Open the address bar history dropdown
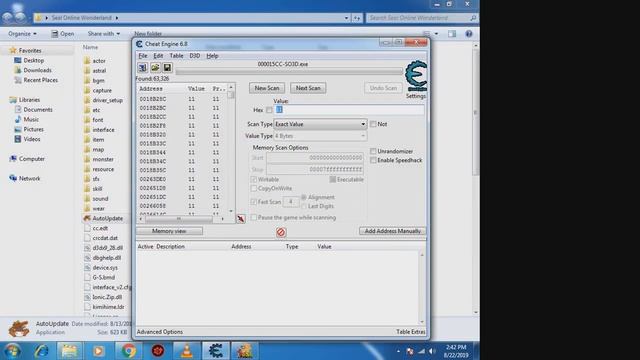 tap(346, 18)
